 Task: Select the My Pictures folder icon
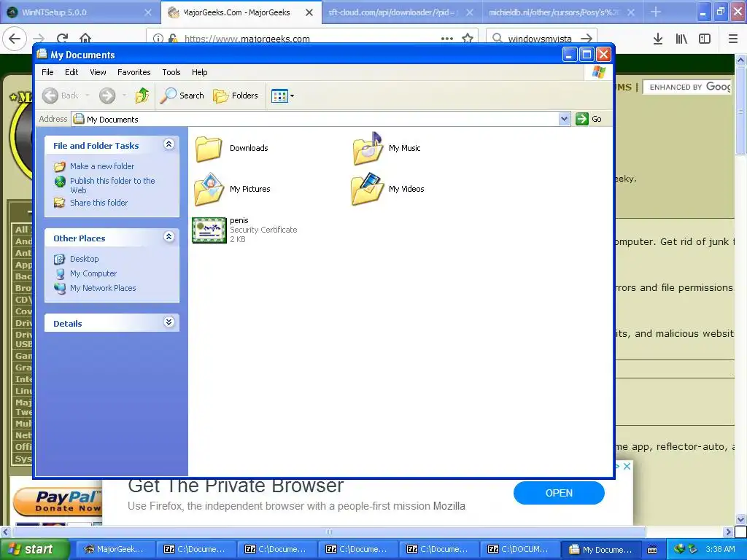coord(209,190)
